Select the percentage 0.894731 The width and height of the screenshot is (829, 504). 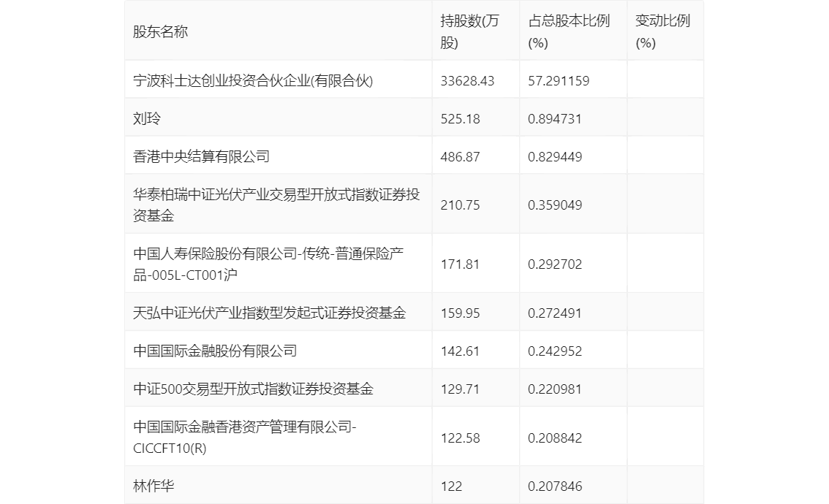click(555, 119)
